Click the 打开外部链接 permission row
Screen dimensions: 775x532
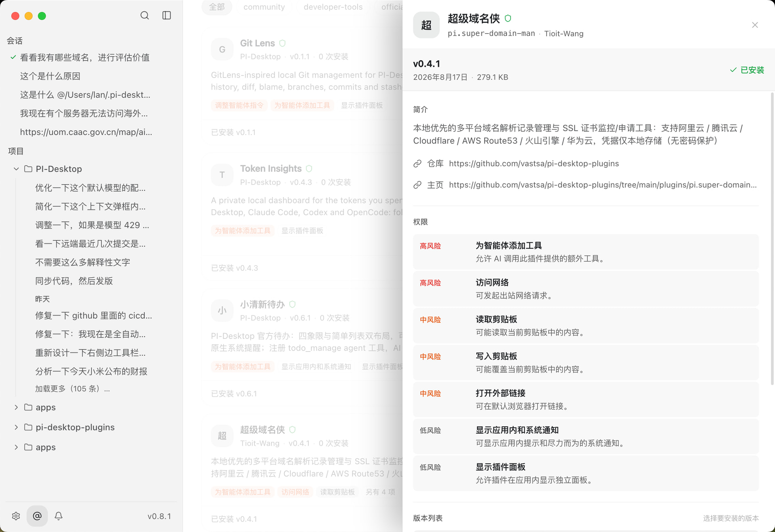[586, 399]
